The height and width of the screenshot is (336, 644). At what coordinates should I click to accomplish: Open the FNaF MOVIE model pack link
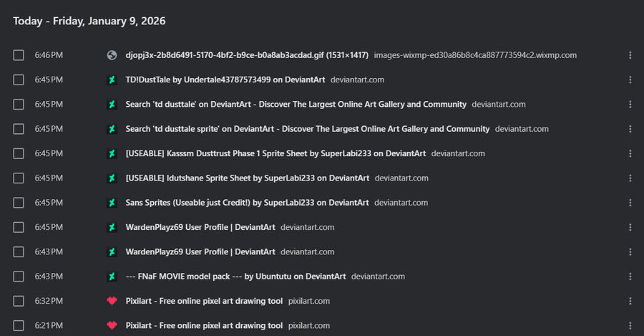[x=235, y=277]
